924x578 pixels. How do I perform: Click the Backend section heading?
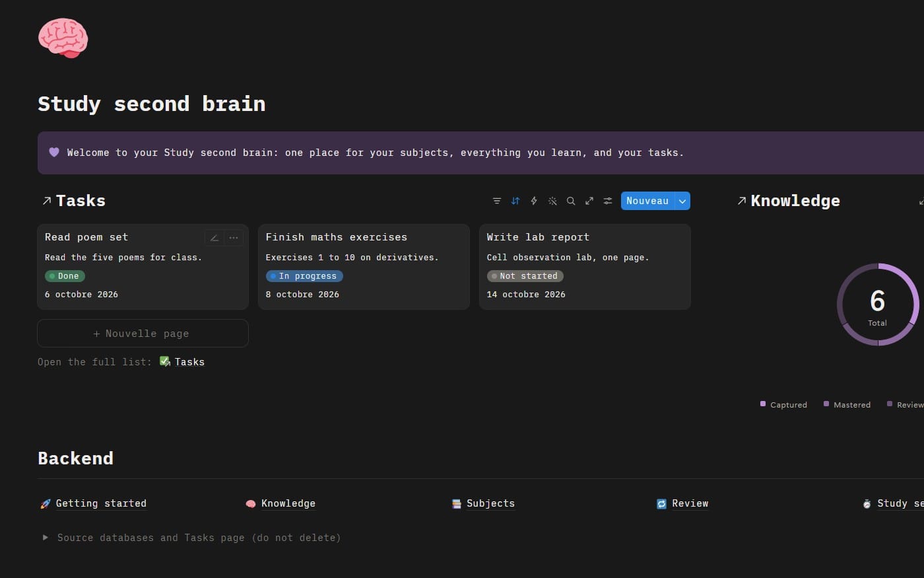click(75, 458)
